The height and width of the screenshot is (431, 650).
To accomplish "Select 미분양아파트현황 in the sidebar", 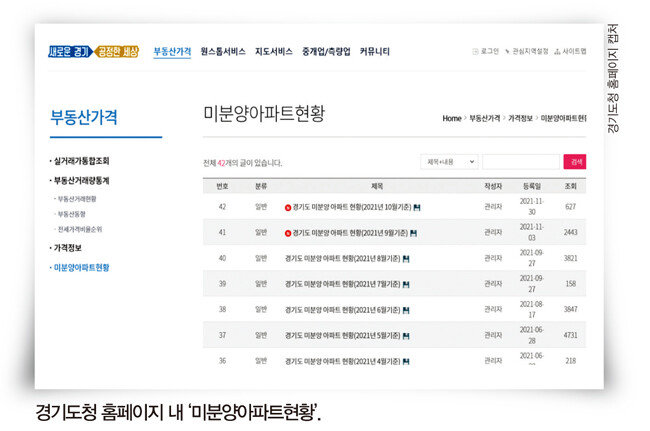I will click(81, 268).
